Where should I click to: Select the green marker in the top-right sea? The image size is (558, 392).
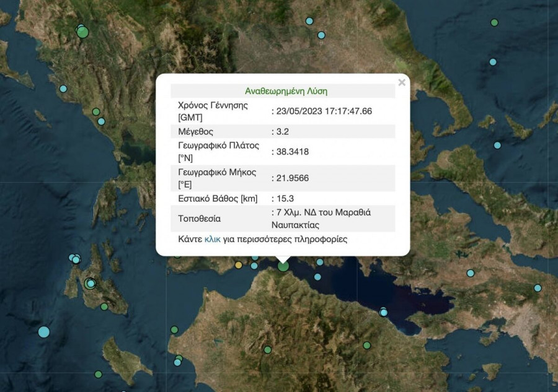[x=494, y=23]
